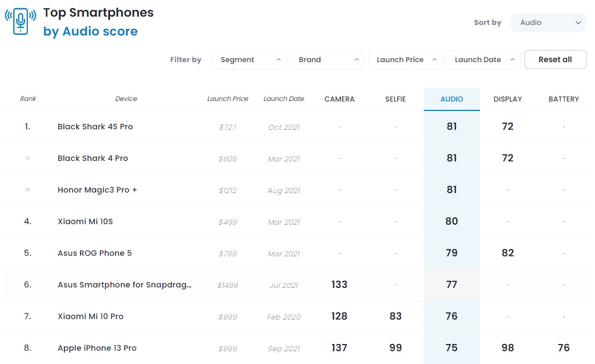The height and width of the screenshot is (364, 595).
Task: Expand the Brand filter
Action: pyautogui.click(x=327, y=60)
